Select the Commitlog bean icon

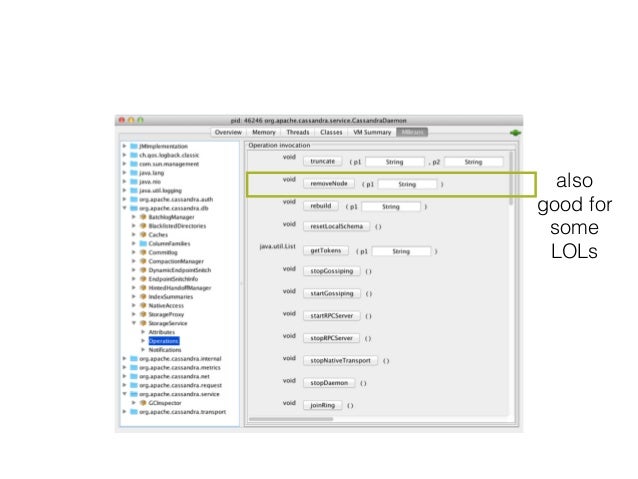pyautogui.click(x=143, y=252)
